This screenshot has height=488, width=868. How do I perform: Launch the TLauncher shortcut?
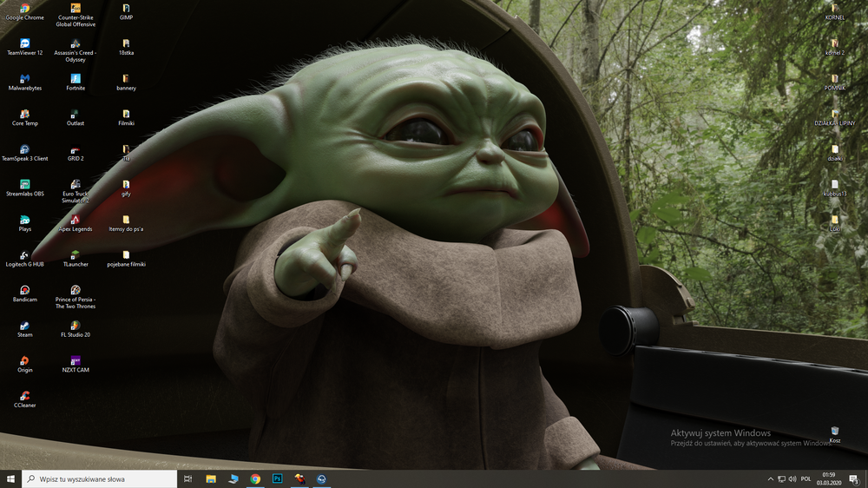coord(76,260)
